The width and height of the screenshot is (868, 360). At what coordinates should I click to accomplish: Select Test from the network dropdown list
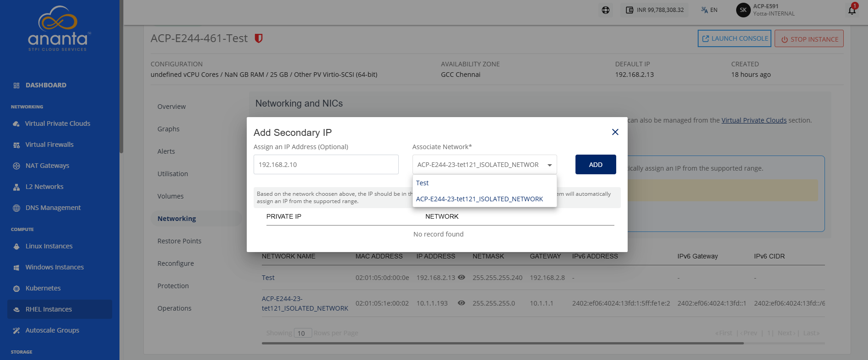pos(484,183)
